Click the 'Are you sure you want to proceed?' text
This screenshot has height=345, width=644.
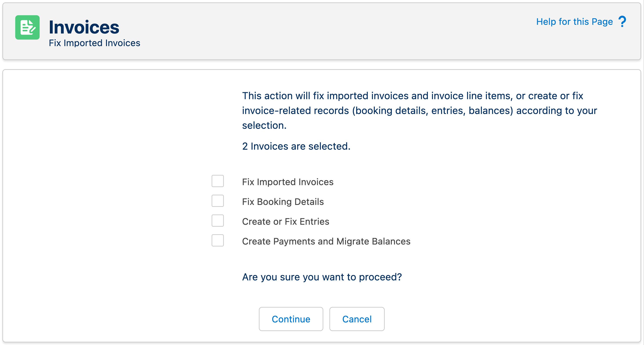pyautogui.click(x=322, y=277)
